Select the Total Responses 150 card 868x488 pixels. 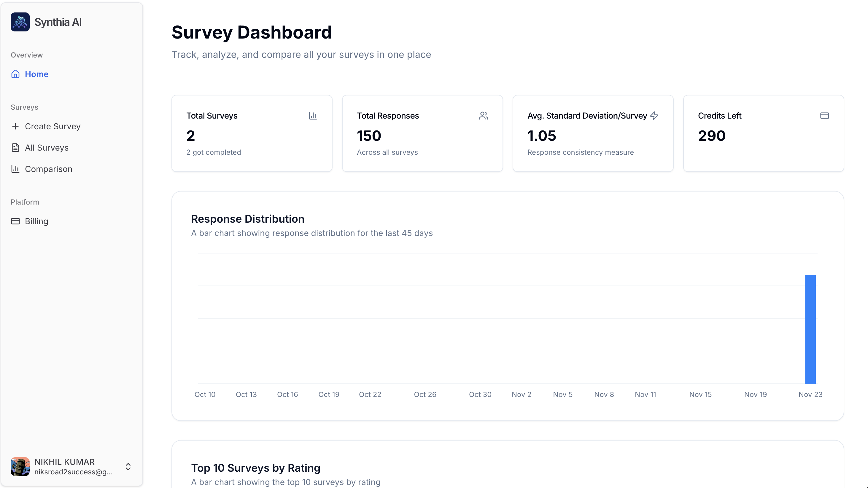(422, 133)
